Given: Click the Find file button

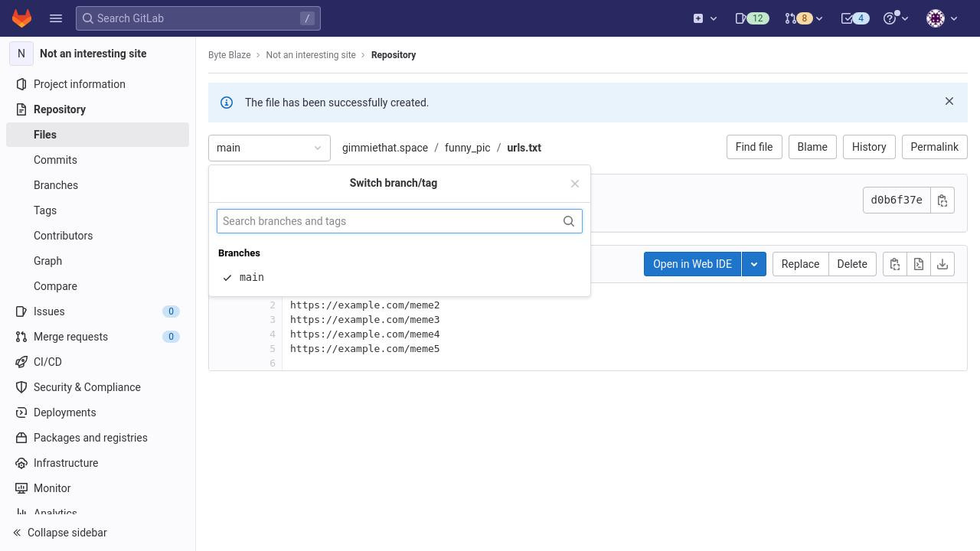Looking at the screenshot, I should [x=754, y=147].
